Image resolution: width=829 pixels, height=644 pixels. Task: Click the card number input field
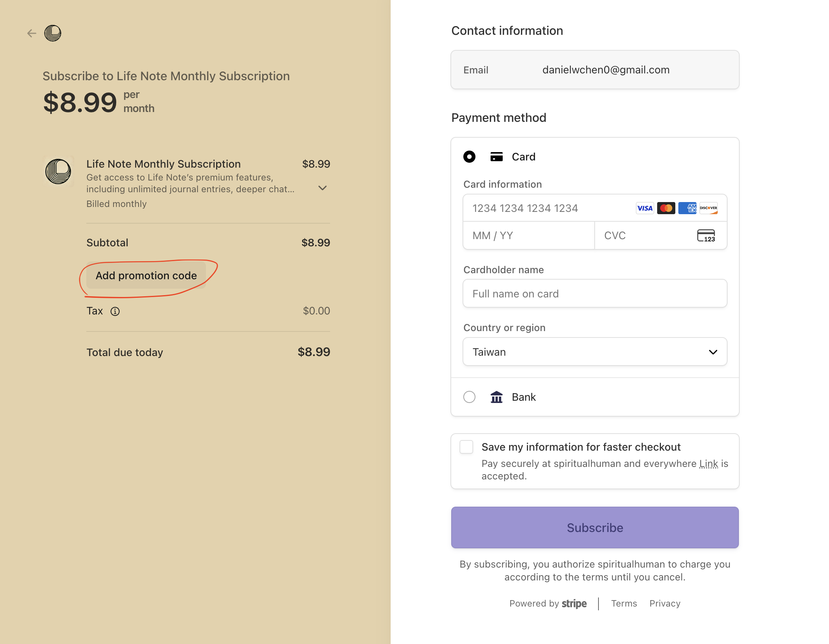(x=547, y=208)
